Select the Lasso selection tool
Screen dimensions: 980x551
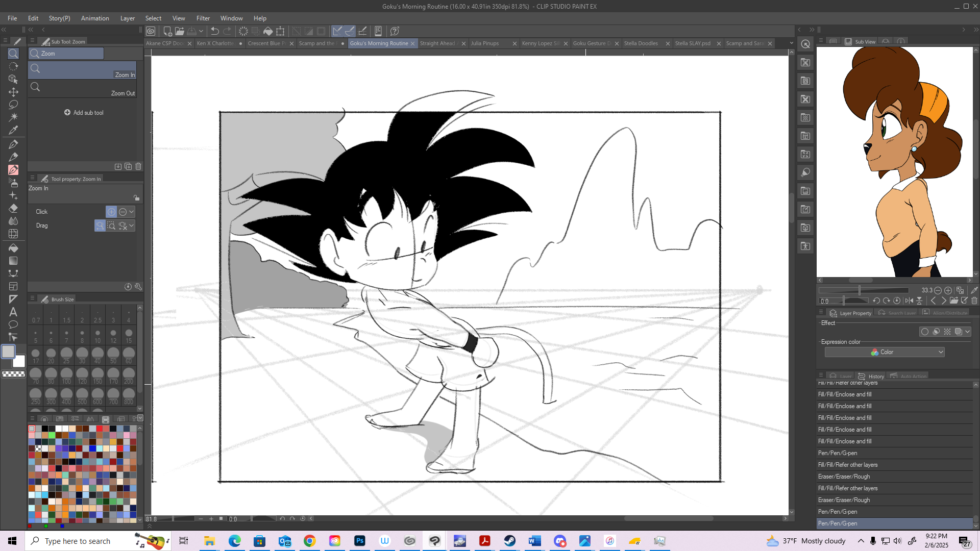tap(13, 105)
